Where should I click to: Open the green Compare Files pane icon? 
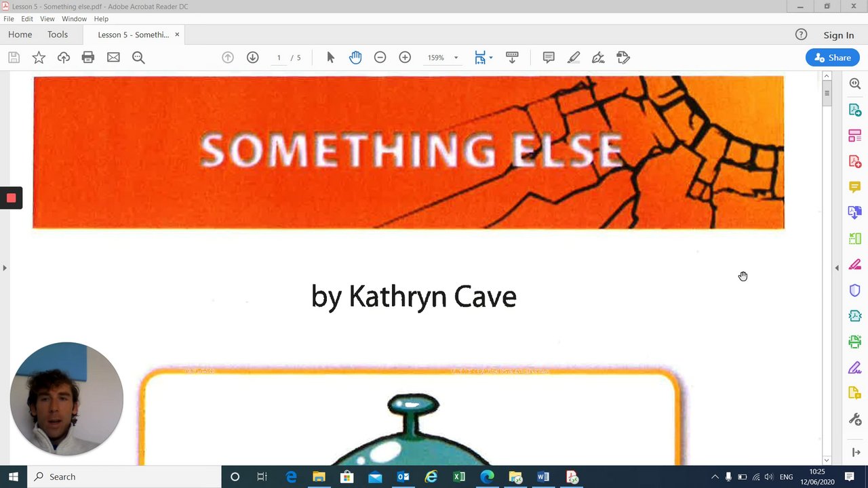click(855, 239)
